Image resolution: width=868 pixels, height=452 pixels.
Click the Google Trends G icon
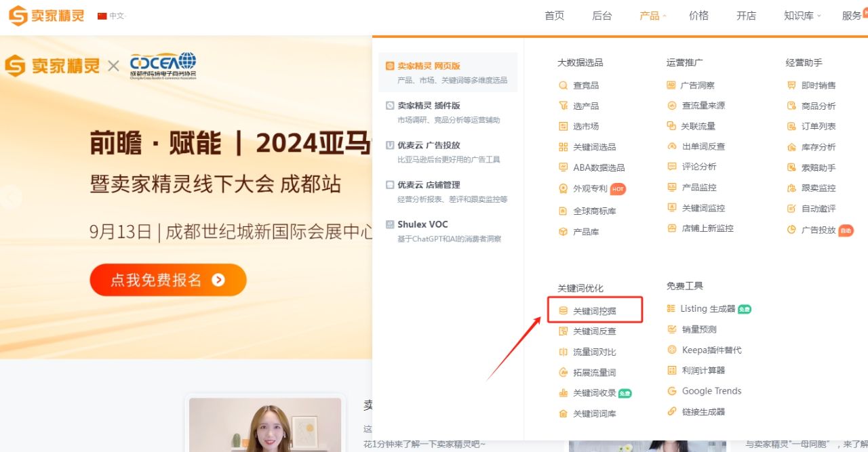coord(672,391)
